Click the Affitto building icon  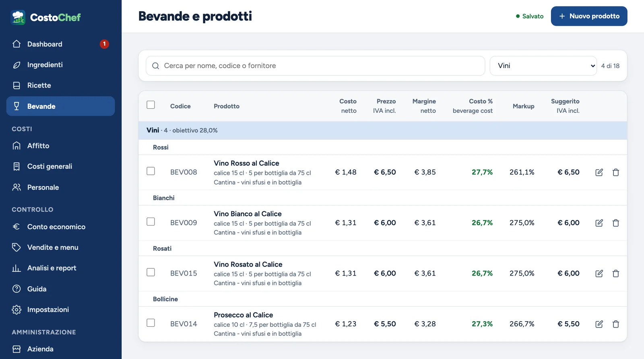click(x=17, y=146)
